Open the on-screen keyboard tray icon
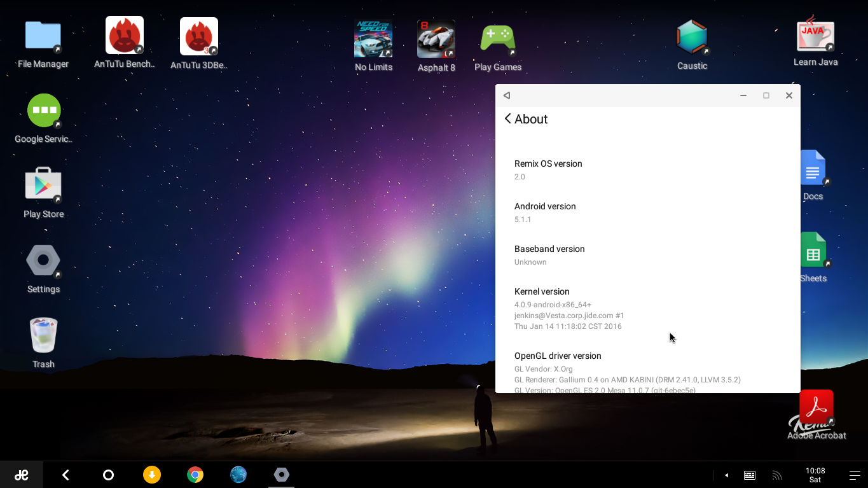The image size is (868, 488). click(750, 475)
